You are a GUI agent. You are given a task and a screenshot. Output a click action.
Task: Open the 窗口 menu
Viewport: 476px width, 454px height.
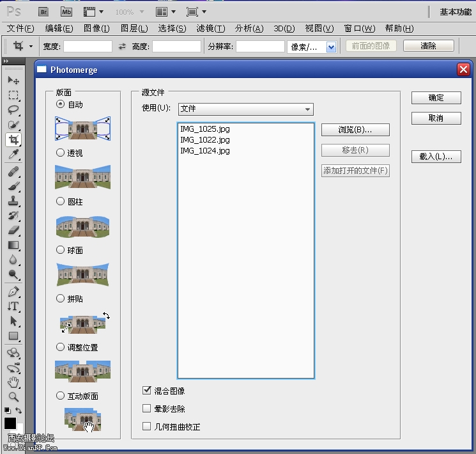pos(360,29)
